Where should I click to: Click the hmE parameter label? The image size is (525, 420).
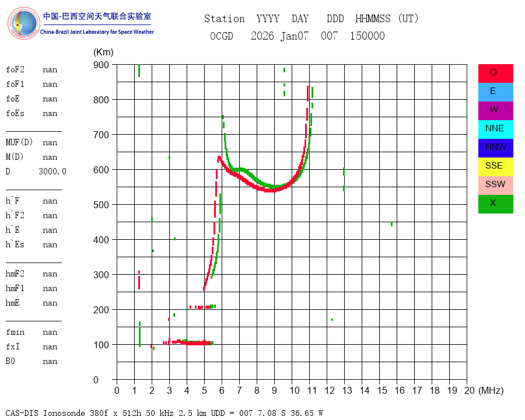(x=13, y=303)
